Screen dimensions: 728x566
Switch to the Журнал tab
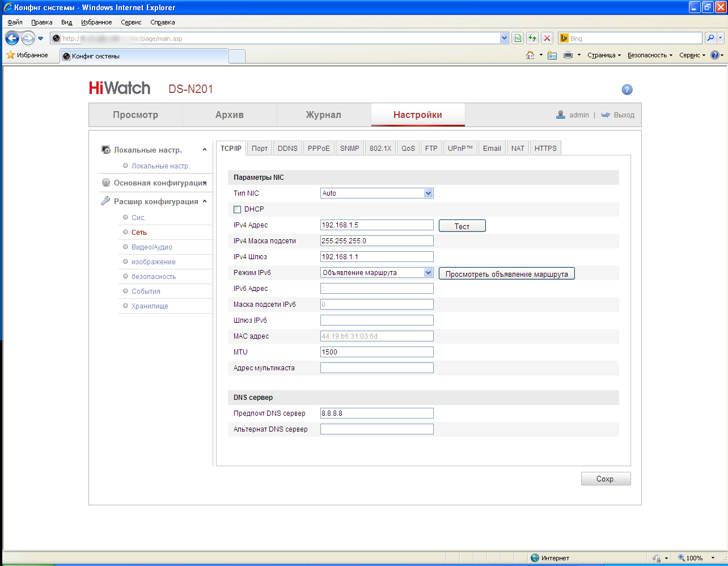[324, 115]
